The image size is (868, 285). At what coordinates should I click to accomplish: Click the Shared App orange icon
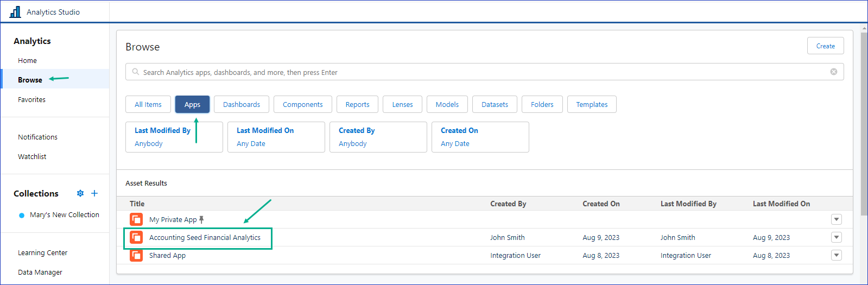pyautogui.click(x=136, y=255)
